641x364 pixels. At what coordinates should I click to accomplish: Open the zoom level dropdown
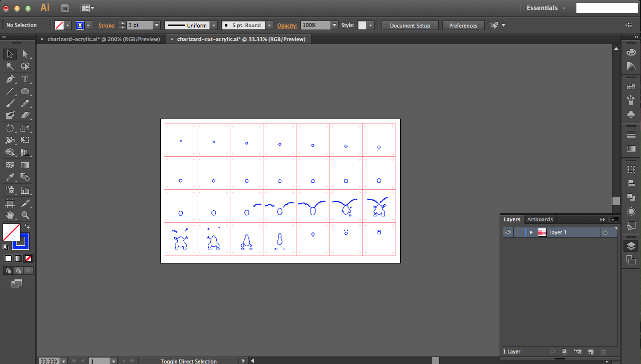point(63,360)
